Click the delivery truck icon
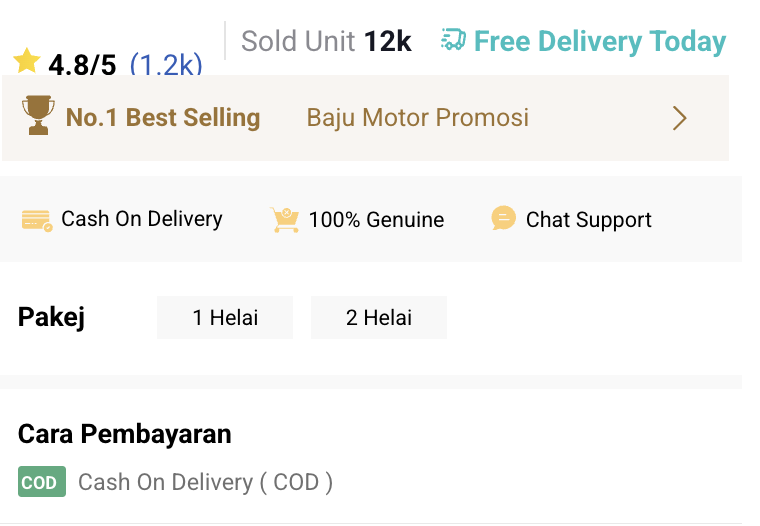760x526 pixels. pyautogui.click(x=453, y=41)
